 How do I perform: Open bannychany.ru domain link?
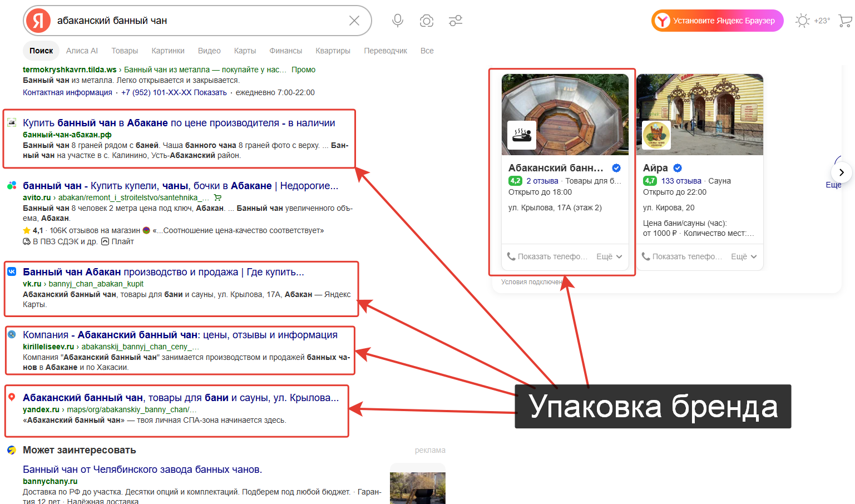(x=50, y=481)
